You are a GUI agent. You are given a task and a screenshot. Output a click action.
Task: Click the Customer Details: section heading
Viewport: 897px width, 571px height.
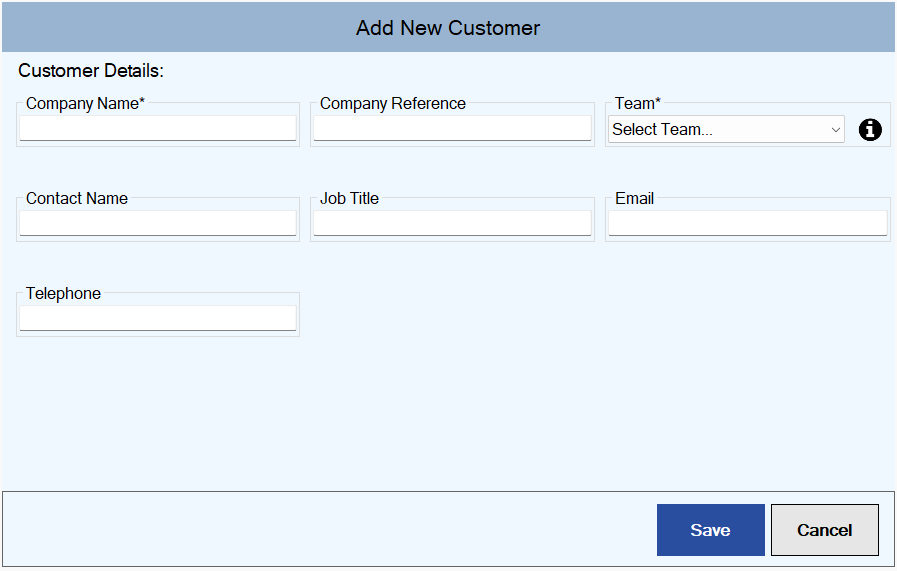pos(91,70)
